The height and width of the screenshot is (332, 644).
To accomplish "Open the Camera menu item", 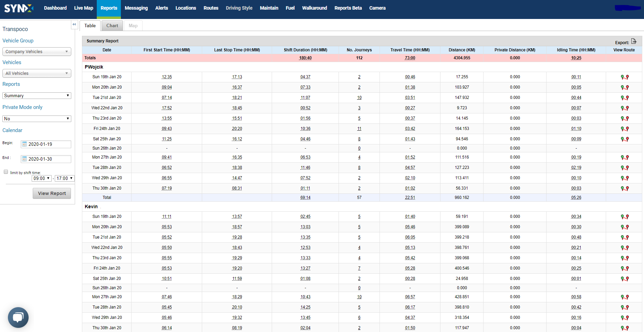I will tap(377, 8).
